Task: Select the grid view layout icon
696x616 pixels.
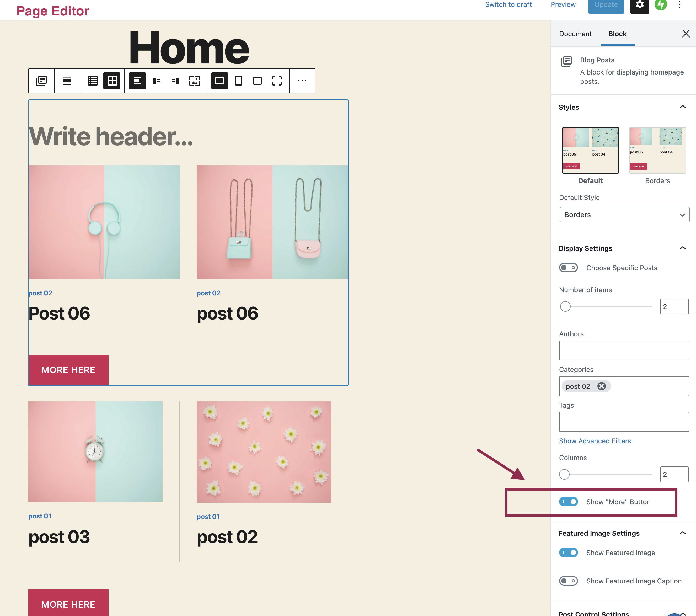Action: 112,81
